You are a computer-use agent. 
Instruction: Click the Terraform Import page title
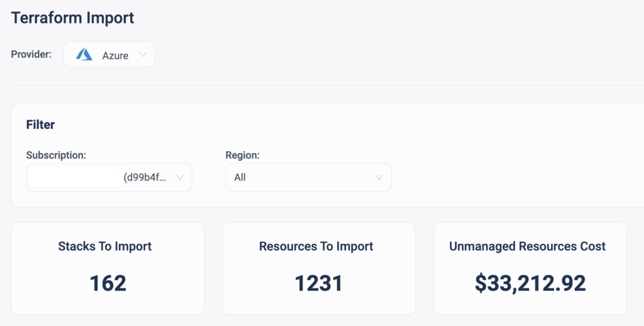coord(73,18)
